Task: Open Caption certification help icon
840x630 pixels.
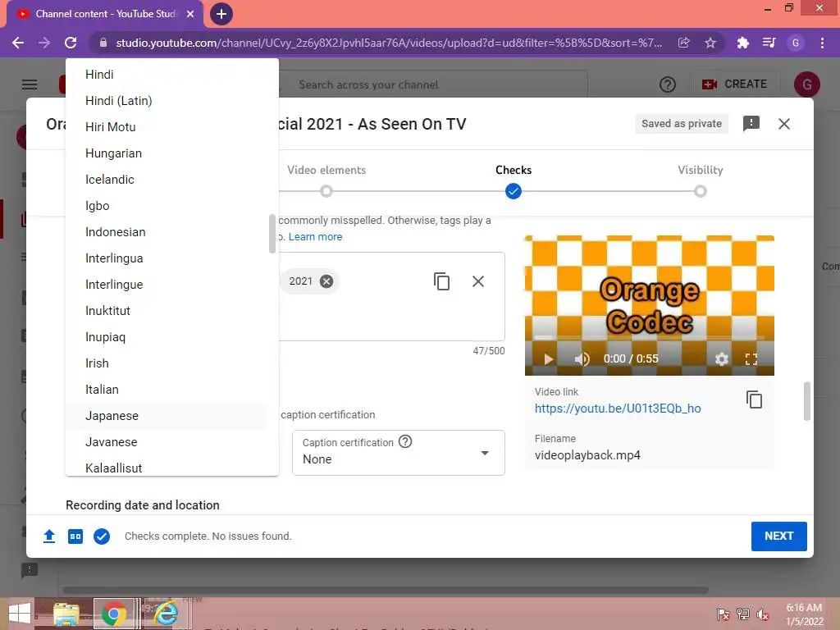Action: click(x=405, y=442)
